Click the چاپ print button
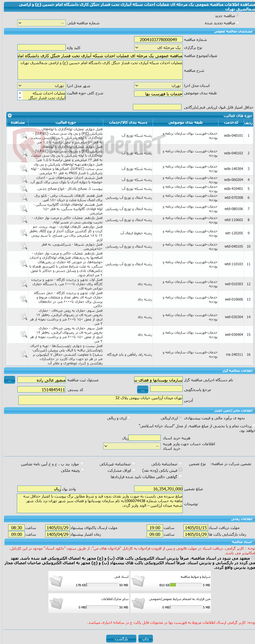 click(146, 639)
